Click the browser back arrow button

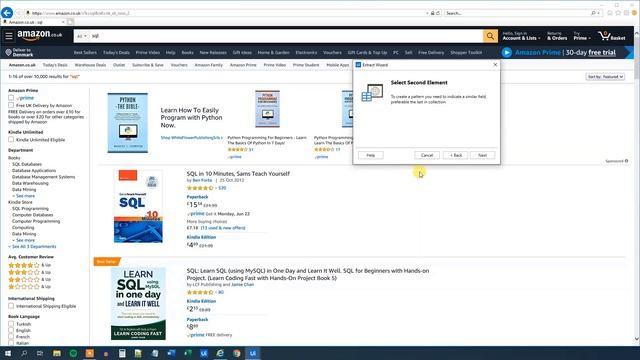click(x=7, y=13)
